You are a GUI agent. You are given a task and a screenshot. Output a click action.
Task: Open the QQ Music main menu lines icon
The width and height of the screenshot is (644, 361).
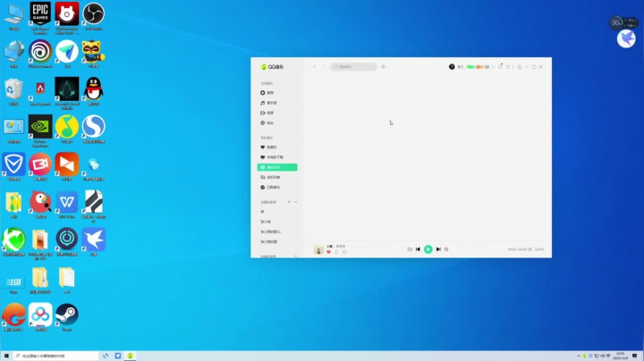pyautogui.click(x=508, y=67)
